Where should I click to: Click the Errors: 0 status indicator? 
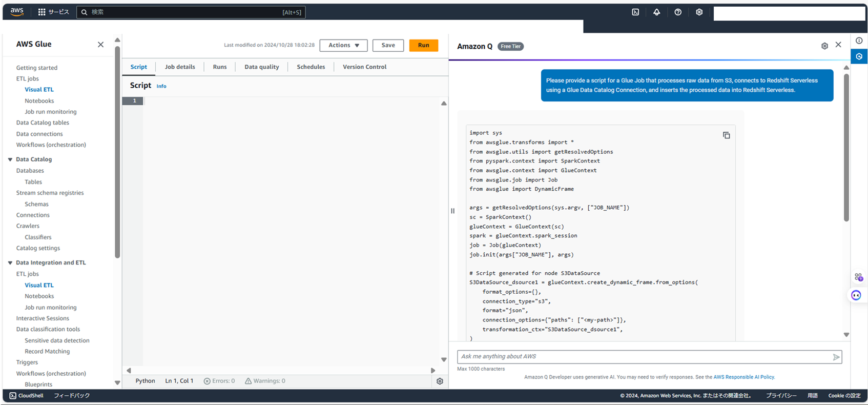(219, 381)
